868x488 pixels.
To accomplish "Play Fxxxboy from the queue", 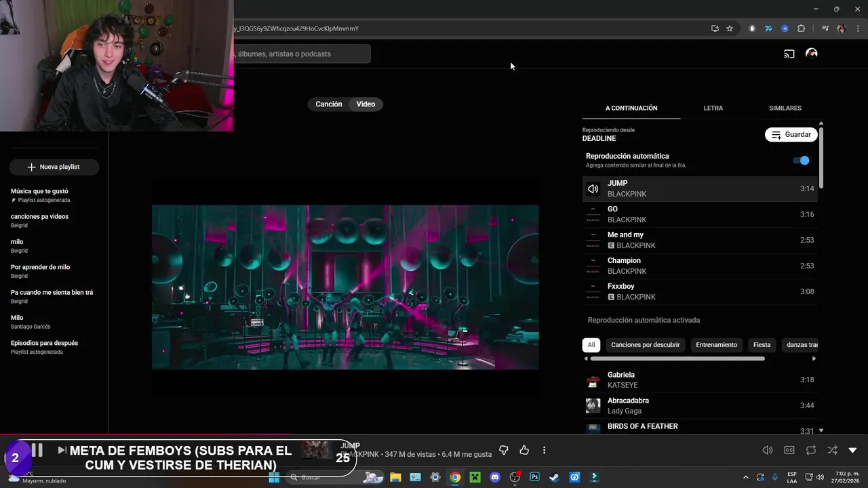I will [700, 291].
